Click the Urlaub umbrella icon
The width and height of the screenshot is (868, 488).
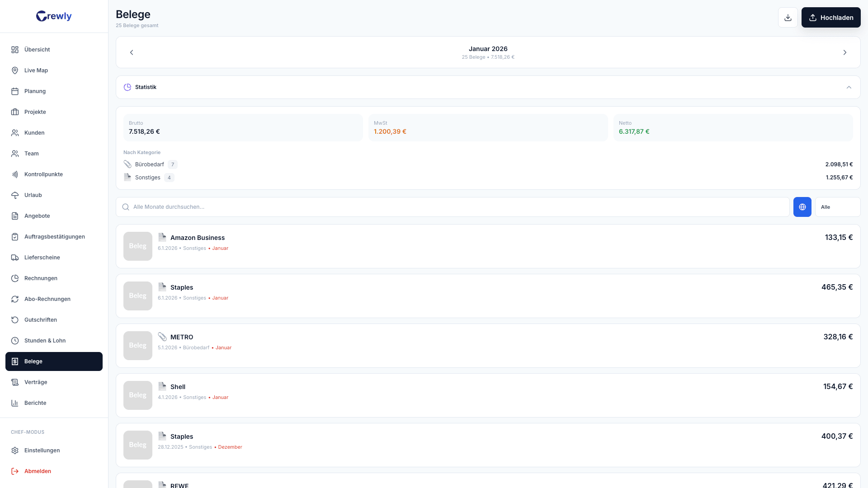point(15,195)
